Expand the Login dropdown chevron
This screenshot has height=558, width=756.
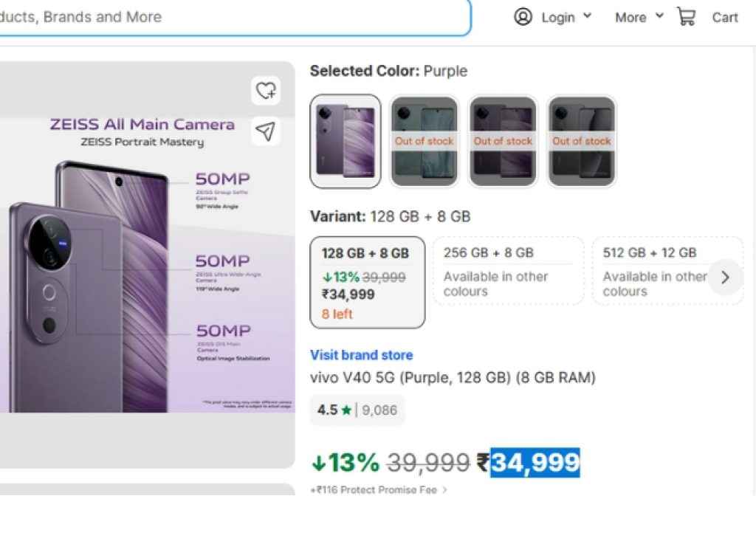588,16
